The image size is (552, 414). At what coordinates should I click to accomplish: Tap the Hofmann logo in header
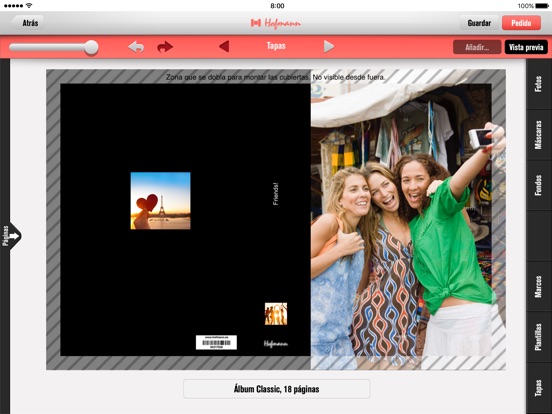(x=276, y=23)
